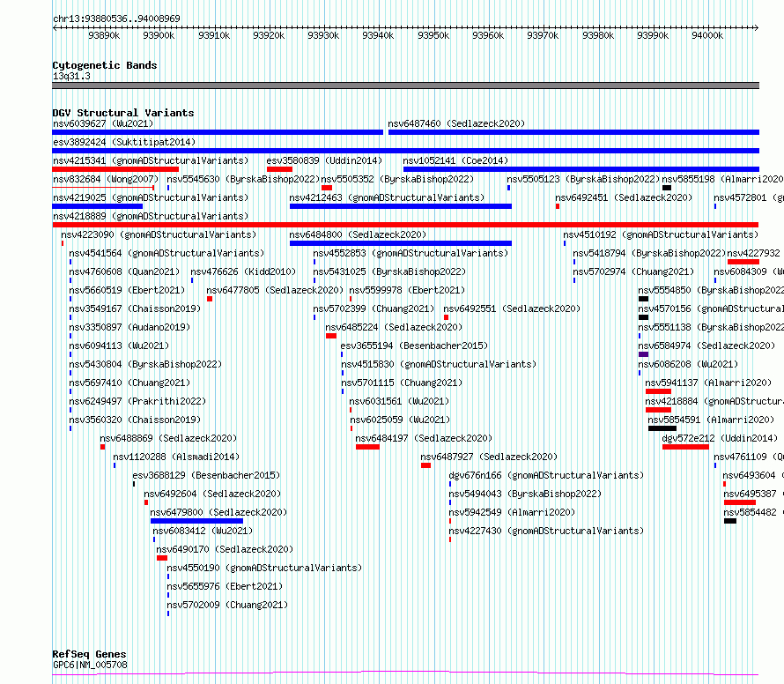The height and width of the screenshot is (684, 784).
Task: Click nsv5702974 (Chuang2021) label
Action: pos(633,271)
